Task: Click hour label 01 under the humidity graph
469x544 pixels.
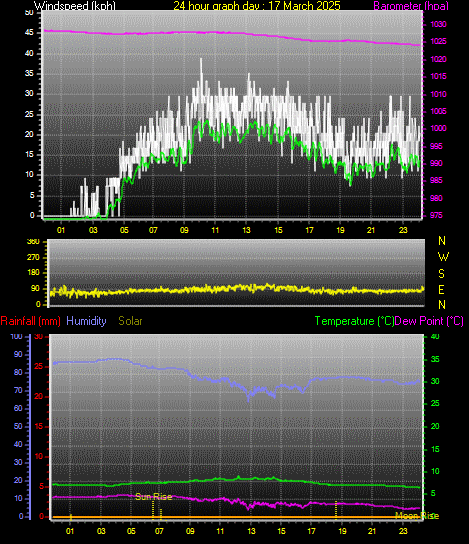Action: coord(70,531)
